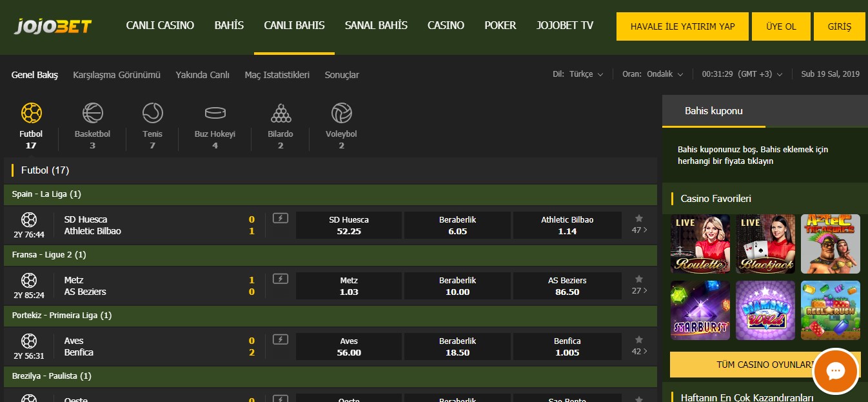868x402 pixels.
Task: Select the Buz Hokeyi sport icon
Action: pyautogui.click(x=215, y=114)
